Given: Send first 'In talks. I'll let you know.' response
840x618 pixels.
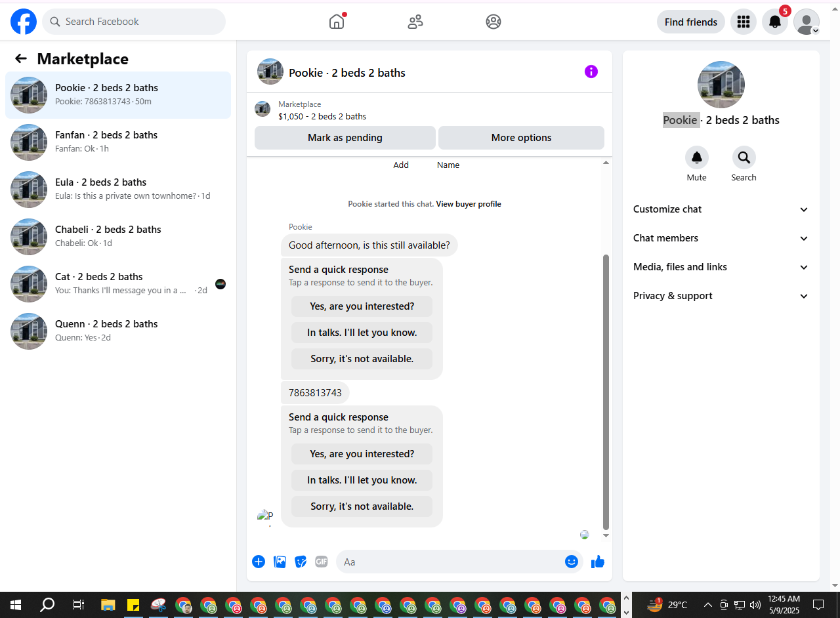Looking at the screenshot, I should point(362,333).
